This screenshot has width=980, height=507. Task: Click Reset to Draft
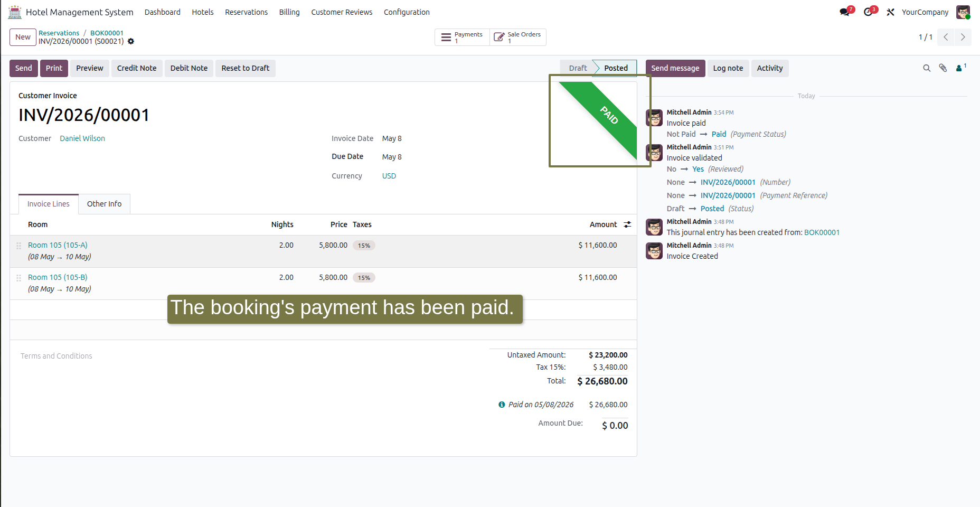[246, 68]
